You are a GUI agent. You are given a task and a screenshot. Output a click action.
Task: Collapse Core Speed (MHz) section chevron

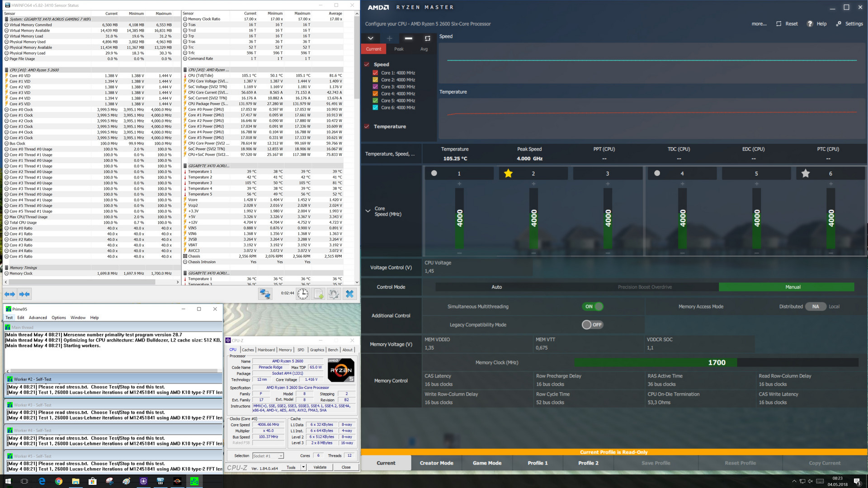[368, 211]
